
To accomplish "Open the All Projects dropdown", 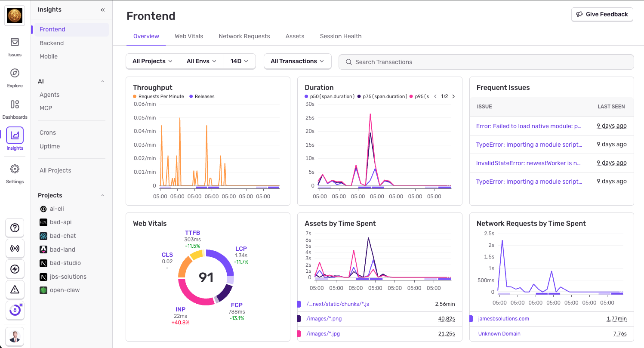I will (x=152, y=61).
